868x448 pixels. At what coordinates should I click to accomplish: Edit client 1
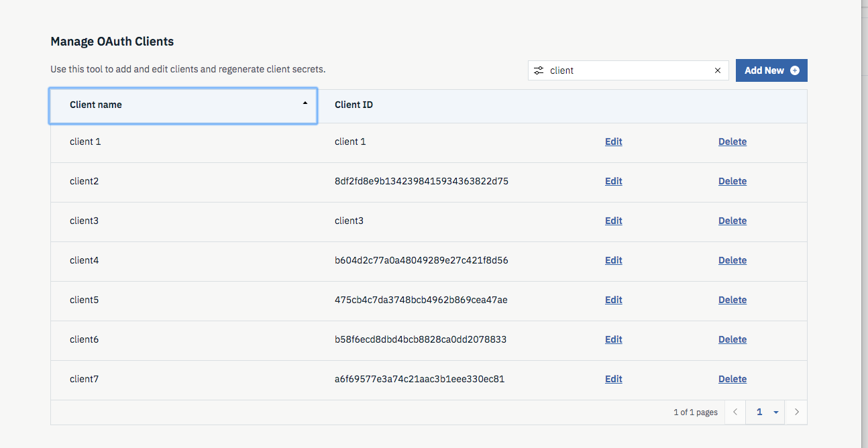[x=612, y=142]
